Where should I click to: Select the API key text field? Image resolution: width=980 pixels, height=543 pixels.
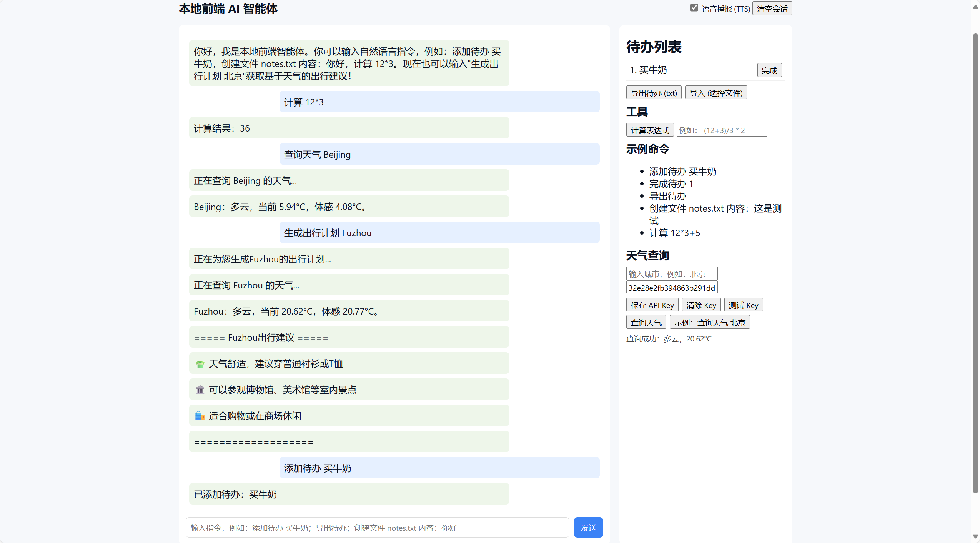pos(671,287)
